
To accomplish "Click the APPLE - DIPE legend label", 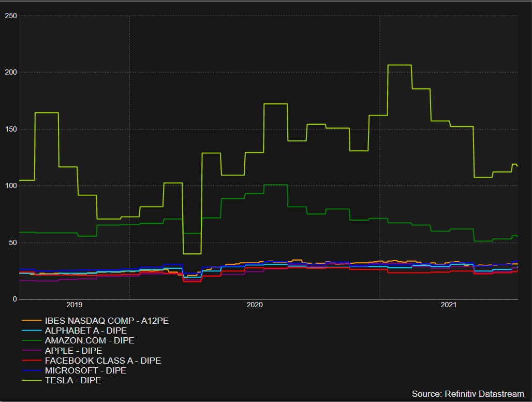I will point(73,351).
